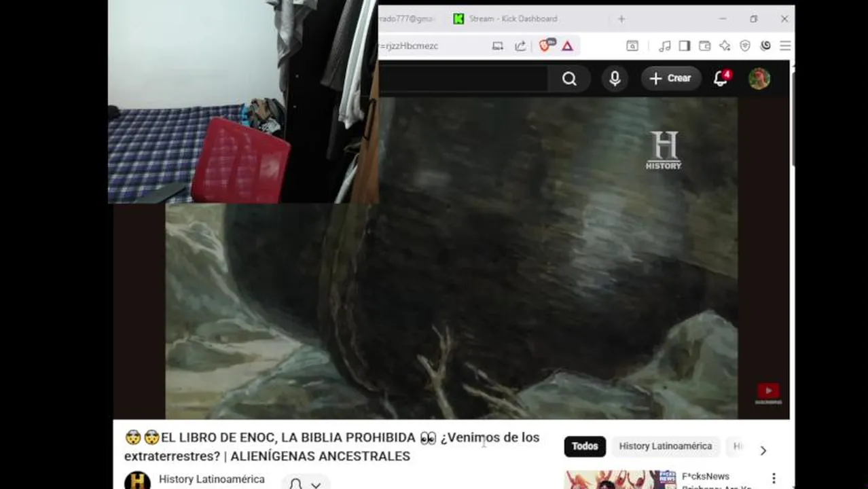The width and height of the screenshot is (868, 489).
Task: Open the History Latinoamérica channel avatar
Action: (x=137, y=480)
